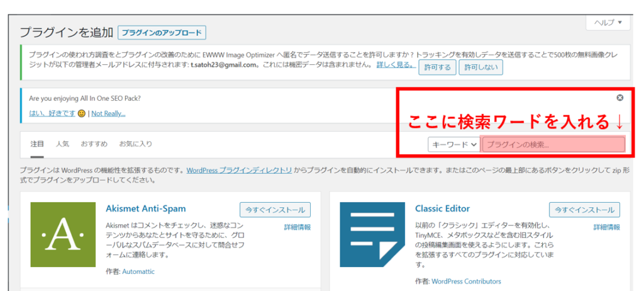Click the プラグインのアップロード button
This screenshot has height=291, width=644.
coord(162,33)
